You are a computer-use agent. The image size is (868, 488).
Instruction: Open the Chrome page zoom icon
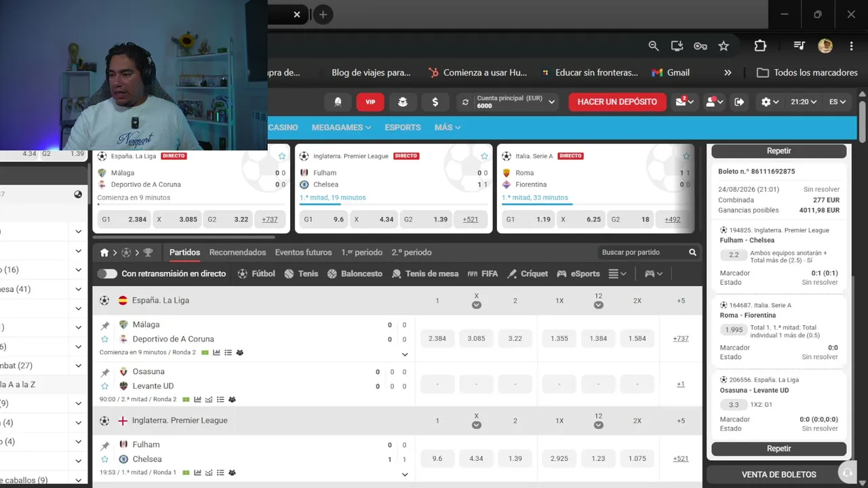[x=654, y=46]
